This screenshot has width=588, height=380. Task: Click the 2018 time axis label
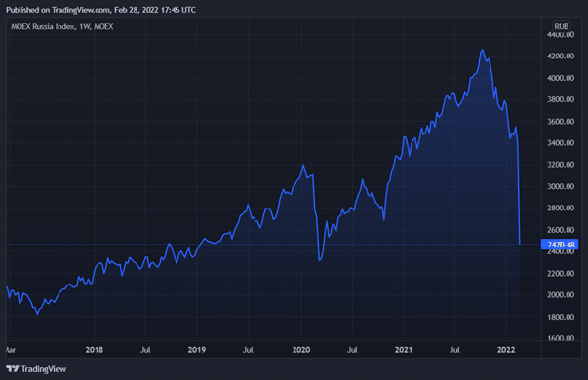(95, 350)
